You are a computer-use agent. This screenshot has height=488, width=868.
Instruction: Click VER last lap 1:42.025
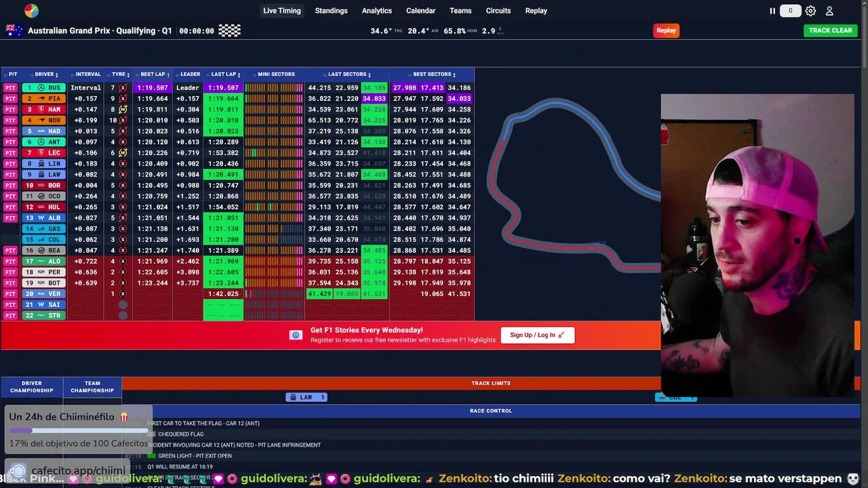[x=223, y=293]
